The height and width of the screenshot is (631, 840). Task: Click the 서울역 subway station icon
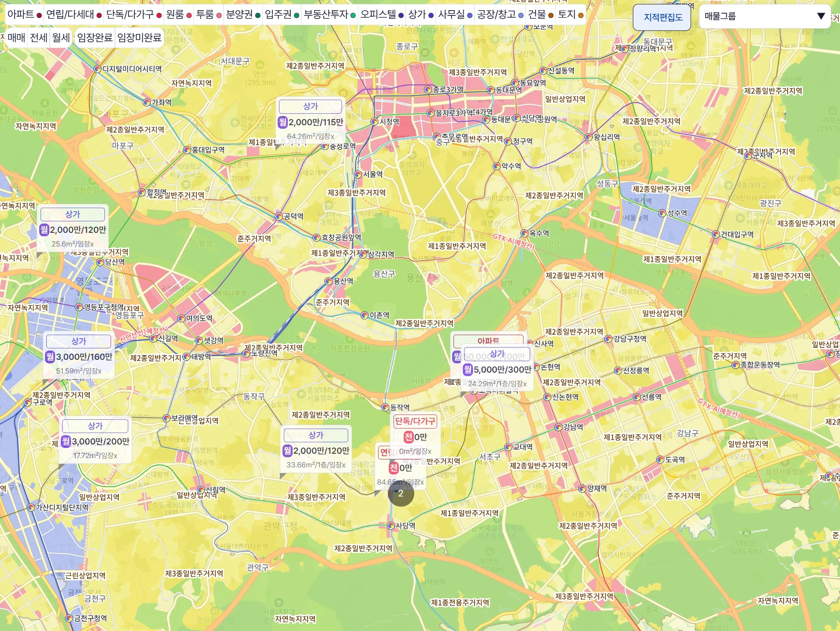[x=358, y=175]
